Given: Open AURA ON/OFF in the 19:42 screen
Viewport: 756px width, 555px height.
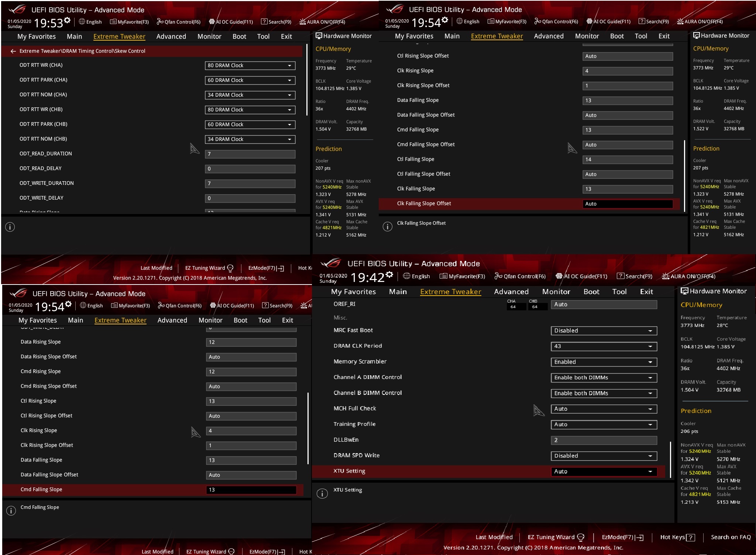Looking at the screenshot, I should click(x=688, y=276).
